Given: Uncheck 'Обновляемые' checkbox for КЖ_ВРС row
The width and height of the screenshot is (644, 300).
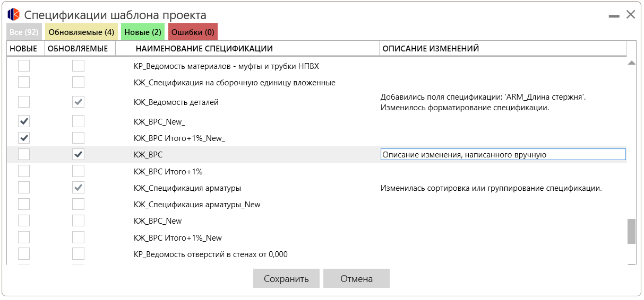Looking at the screenshot, I should (x=78, y=154).
